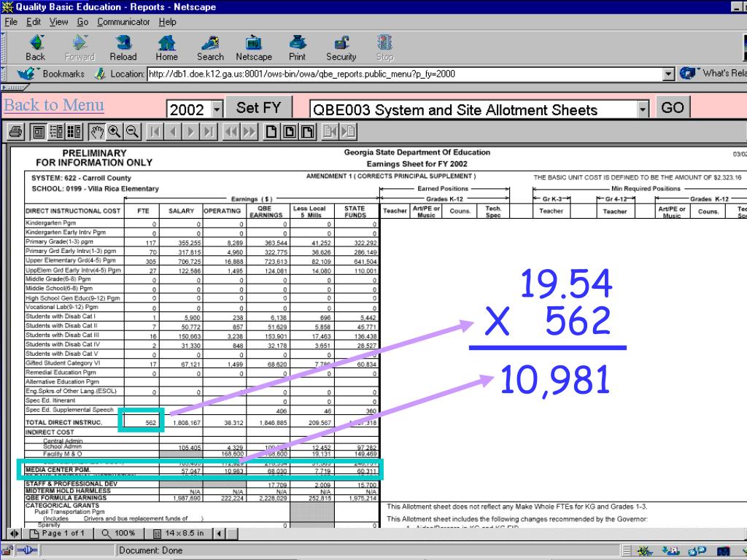
Task: Show thumbnails and page view
Action: pos(74,131)
